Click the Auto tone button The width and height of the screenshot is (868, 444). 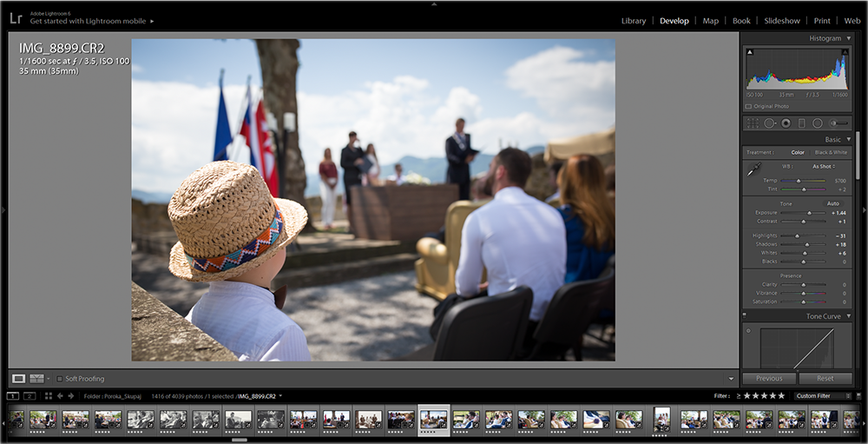(x=833, y=203)
